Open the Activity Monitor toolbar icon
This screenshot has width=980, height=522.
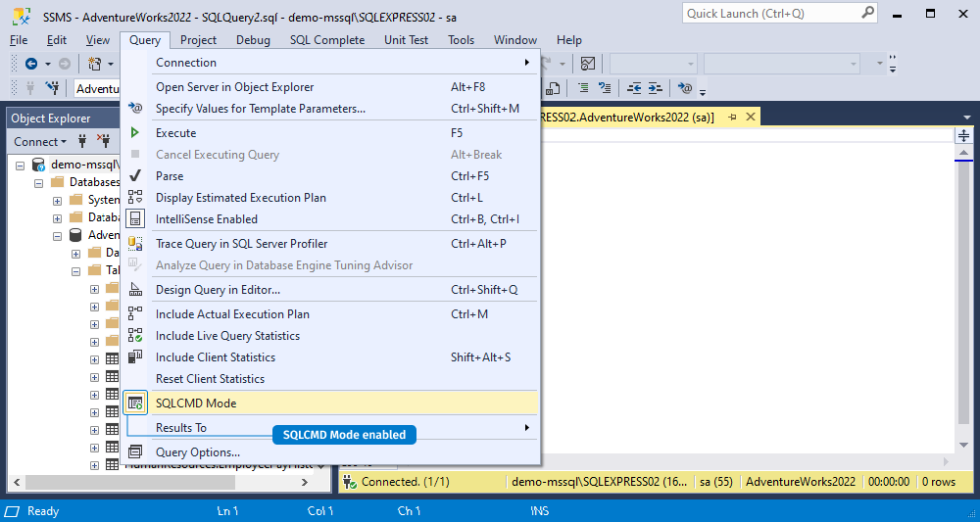[588, 63]
